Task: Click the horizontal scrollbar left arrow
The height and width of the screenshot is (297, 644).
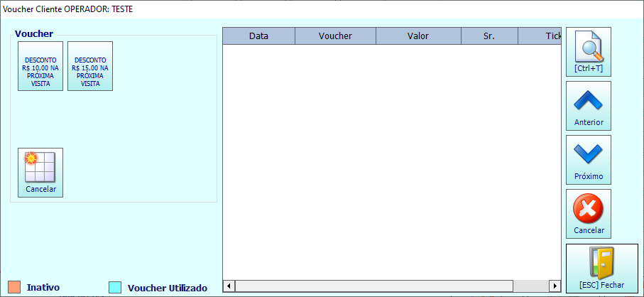Action: point(229,286)
